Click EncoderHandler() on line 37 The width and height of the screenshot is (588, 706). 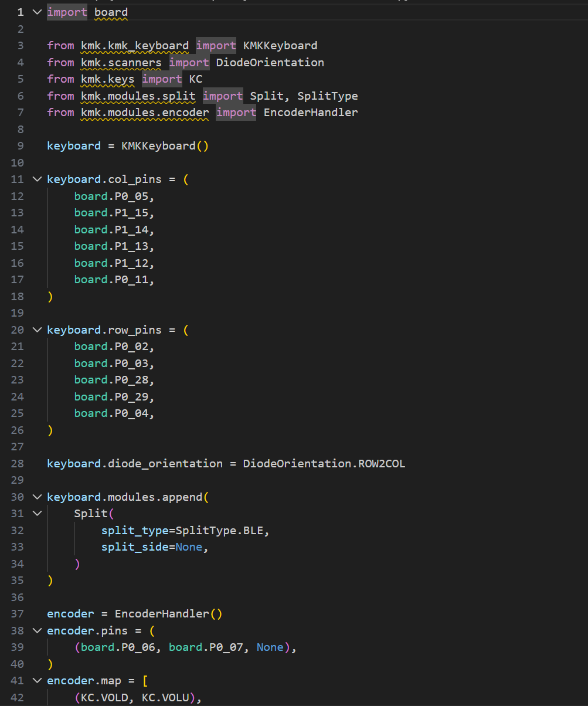click(168, 614)
